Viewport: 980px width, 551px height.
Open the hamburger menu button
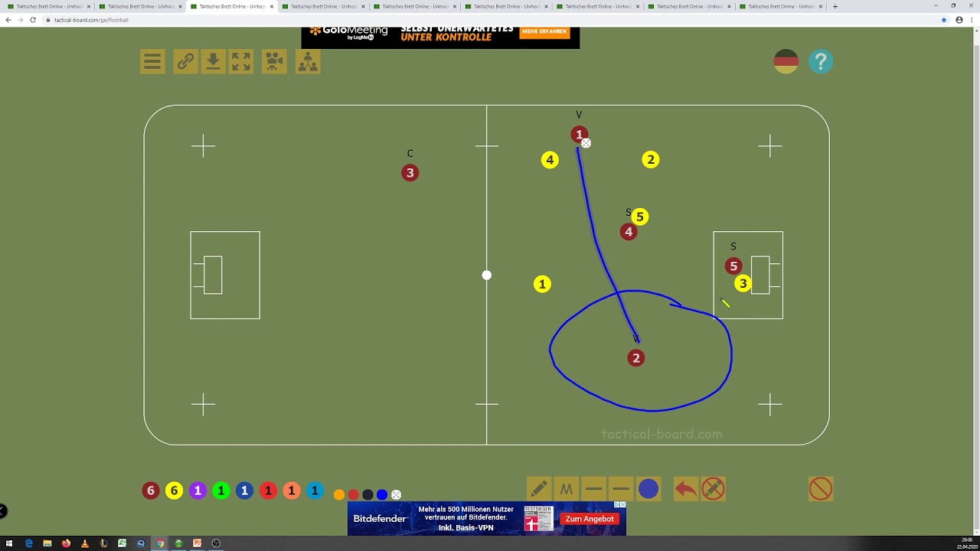pyautogui.click(x=152, y=62)
